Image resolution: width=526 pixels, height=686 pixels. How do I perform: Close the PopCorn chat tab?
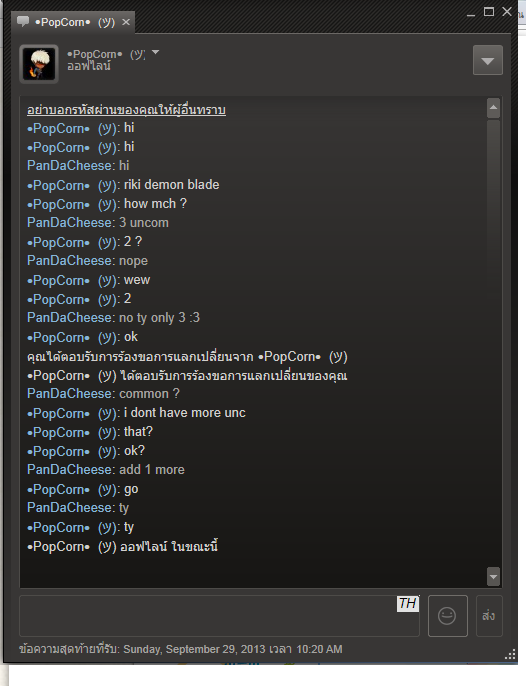coord(126,22)
